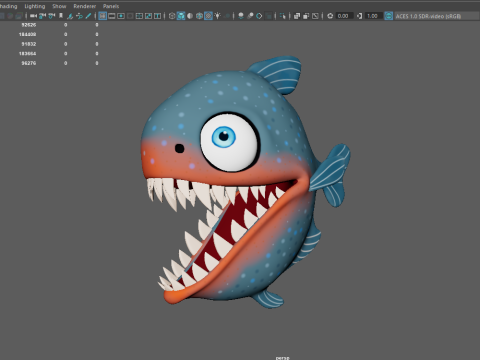Image resolution: width=480 pixels, height=360 pixels.
Task: Click the X-Ray mode icon
Action: pos(297,16)
